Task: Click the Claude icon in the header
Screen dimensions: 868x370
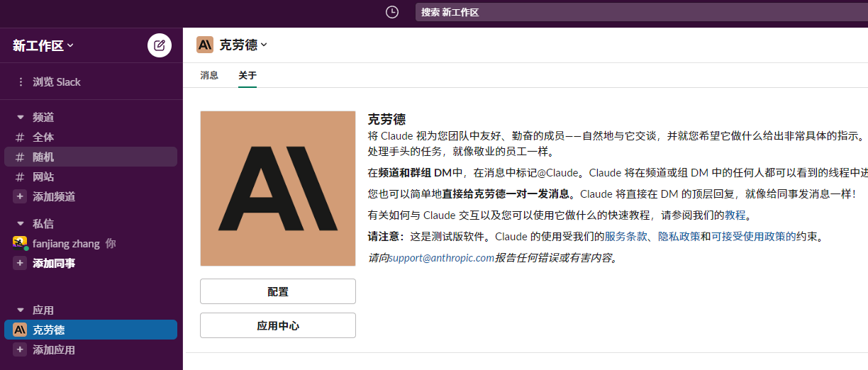Action: point(205,45)
